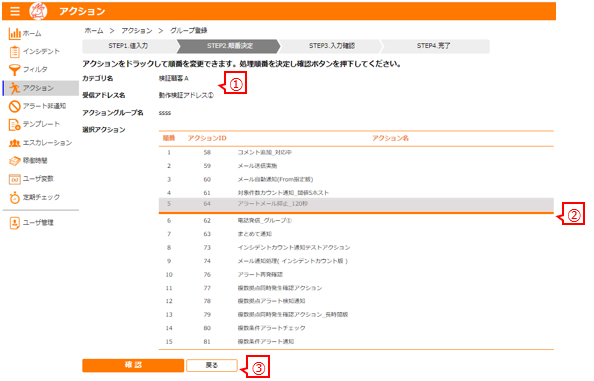Screen dimensions: 594x381
Task: Select the STEP1.値入力 step
Action: pos(129,46)
